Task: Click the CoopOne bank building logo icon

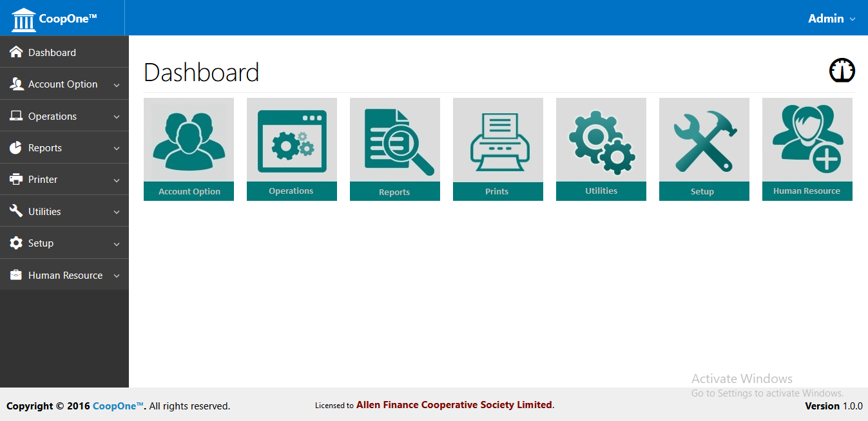Action: tap(23, 20)
